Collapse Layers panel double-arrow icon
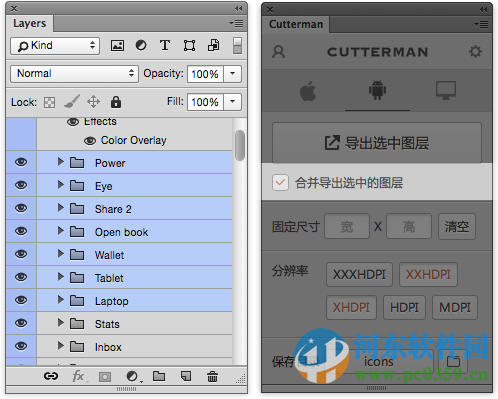Image resolution: width=498 pixels, height=399 pixels. [238, 9]
